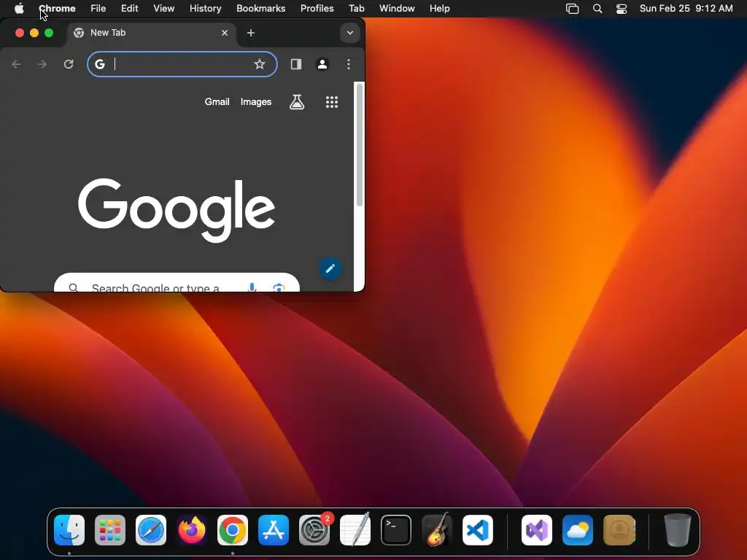Open Chrome side panel

(x=296, y=64)
